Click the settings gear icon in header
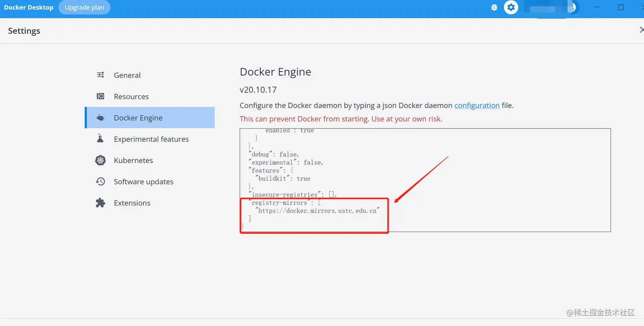644x326 pixels. [x=511, y=7]
